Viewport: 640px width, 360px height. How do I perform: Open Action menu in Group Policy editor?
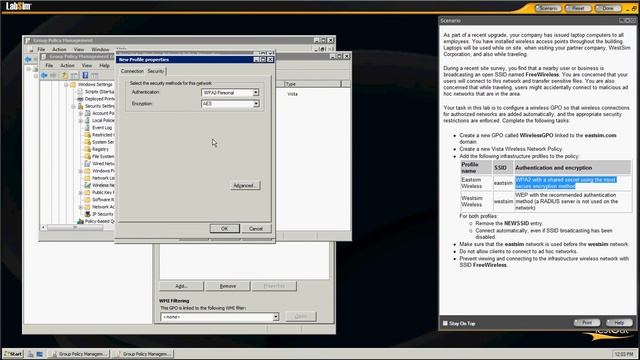click(x=67, y=66)
